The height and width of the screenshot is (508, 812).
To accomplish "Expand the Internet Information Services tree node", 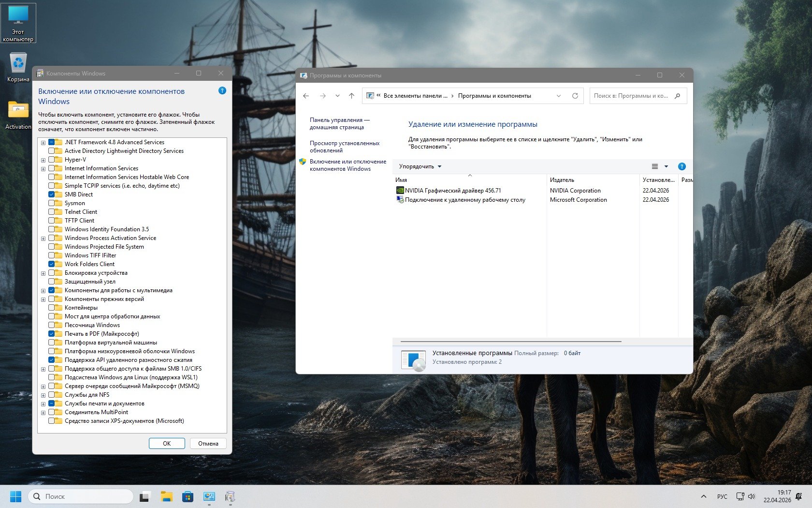I will [43, 169].
